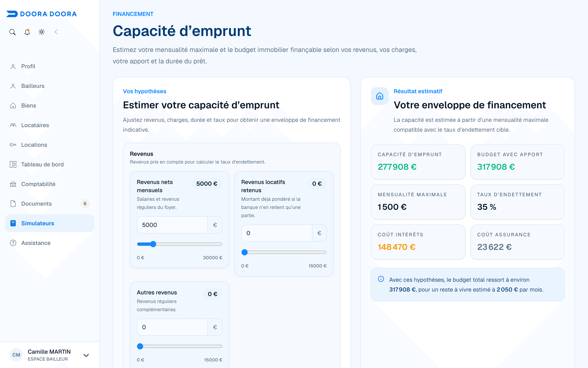This screenshot has width=588, height=368.
Task: Open Tableau de bord
Action: [50, 165]
